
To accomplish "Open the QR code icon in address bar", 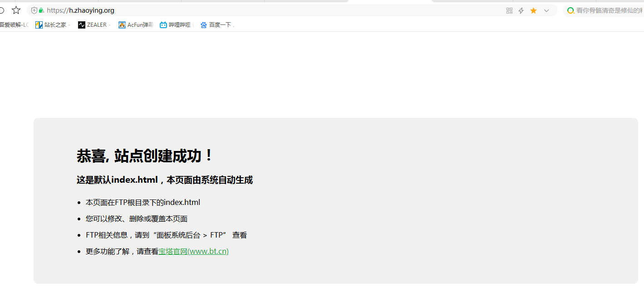I will click(x=509, y=10).
